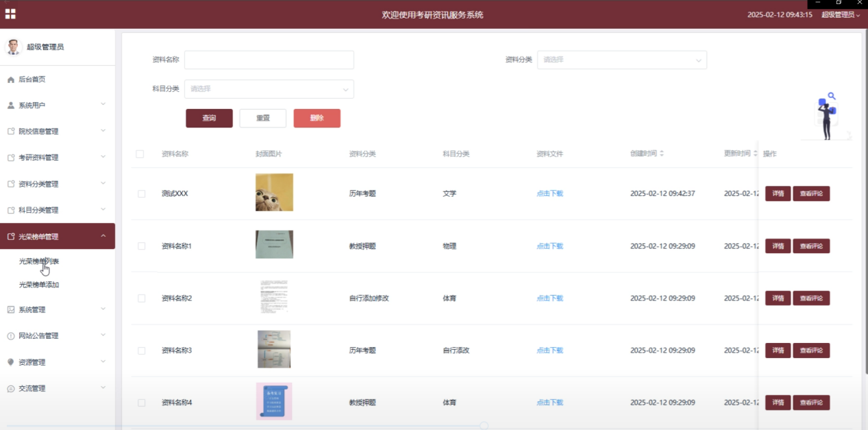Click the 历年考题 cell in 测试XXX row
This screenshot has width=868, height=430.
(x=362, y=194)
